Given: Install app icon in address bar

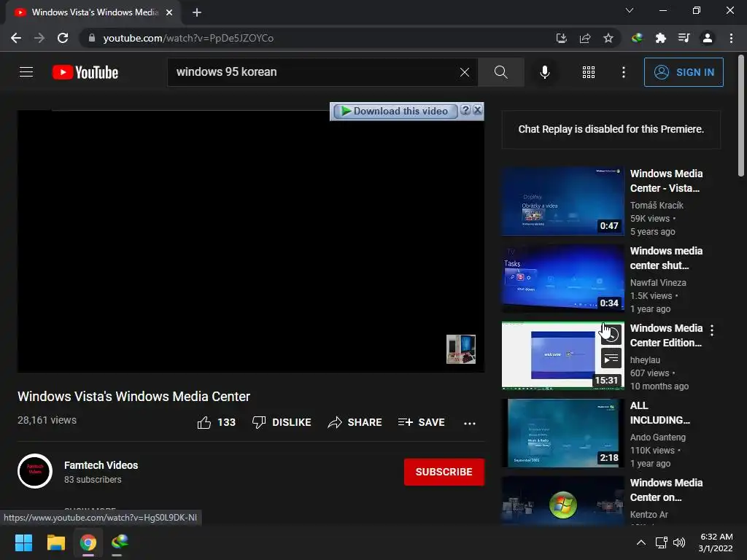Looking at the screenshot, I should 562,38.
